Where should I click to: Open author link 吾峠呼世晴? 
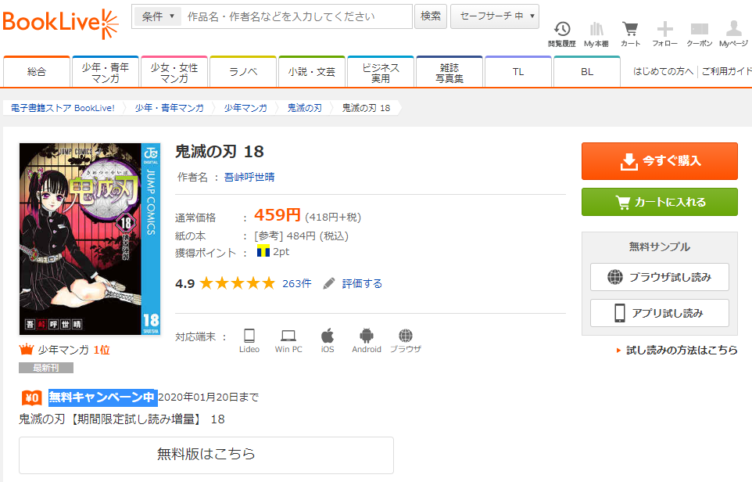tap(249, 177)
